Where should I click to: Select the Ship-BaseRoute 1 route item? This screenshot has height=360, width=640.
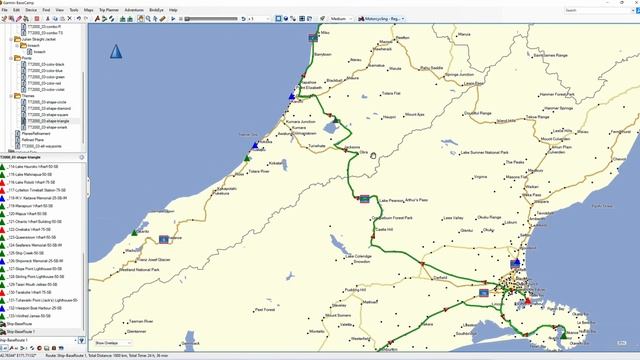[20, 331]
